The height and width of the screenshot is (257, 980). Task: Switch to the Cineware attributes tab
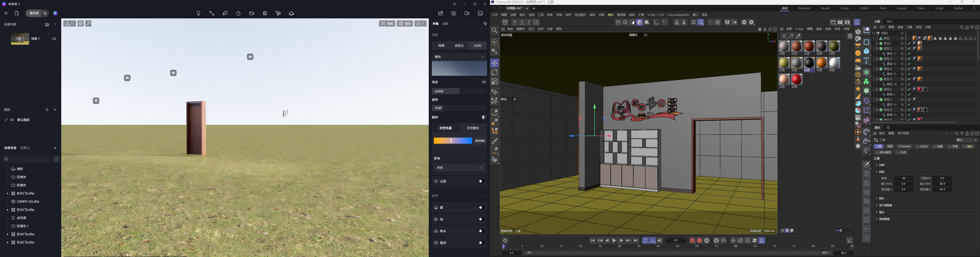click(904, 146)
